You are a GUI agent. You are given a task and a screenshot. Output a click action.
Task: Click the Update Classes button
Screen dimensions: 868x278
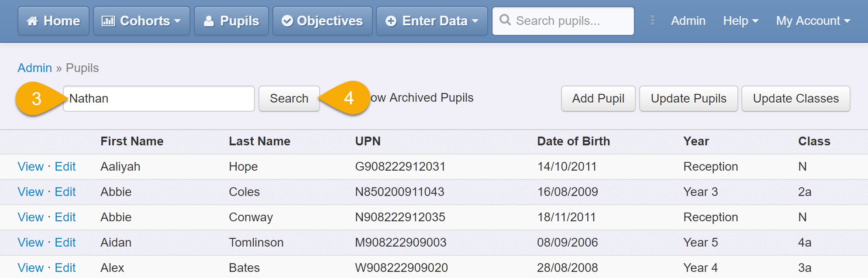point(796,99)
